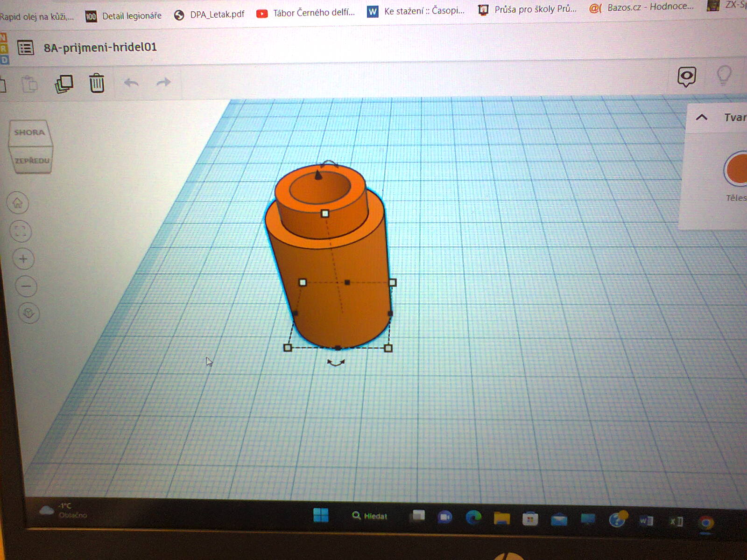Open Task View on the taskbar

[x=418, y=516]
